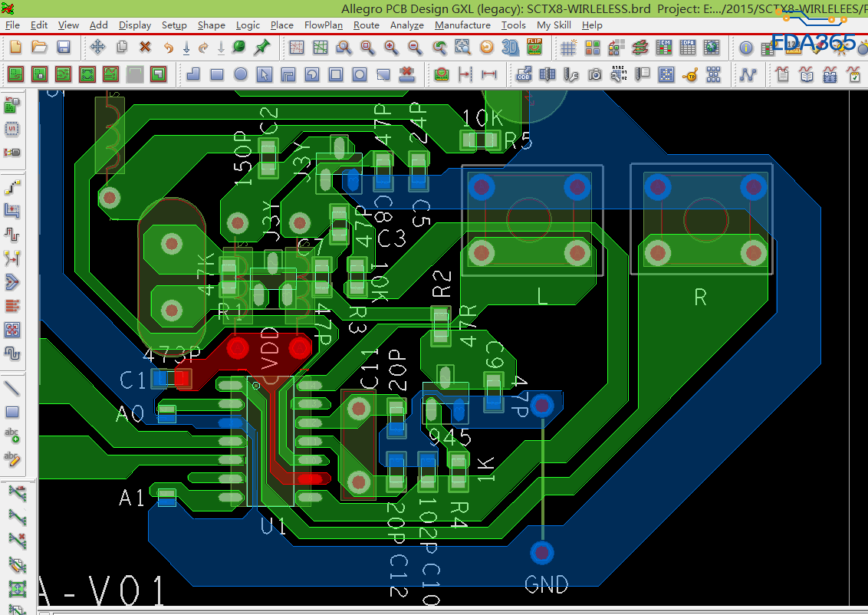Select the Add Circular shape tool
The image size is (868, 615).
click(241, 75)
